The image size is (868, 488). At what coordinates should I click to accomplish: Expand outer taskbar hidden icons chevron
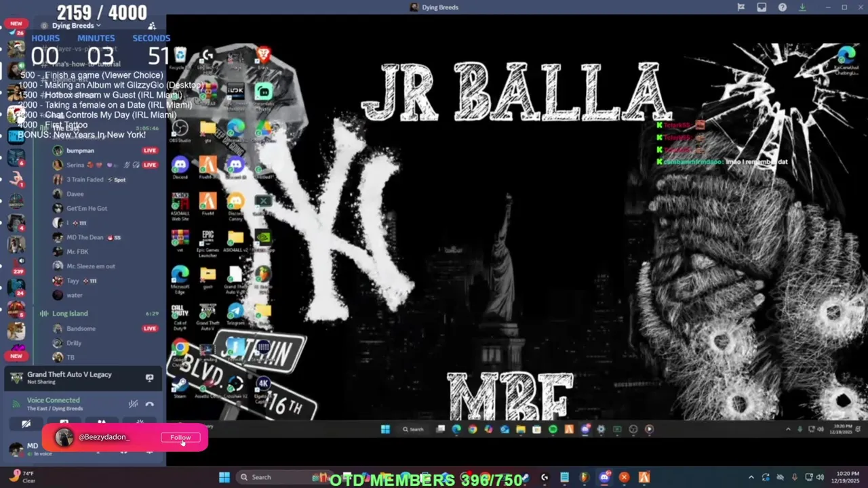(x=751, y=477)
